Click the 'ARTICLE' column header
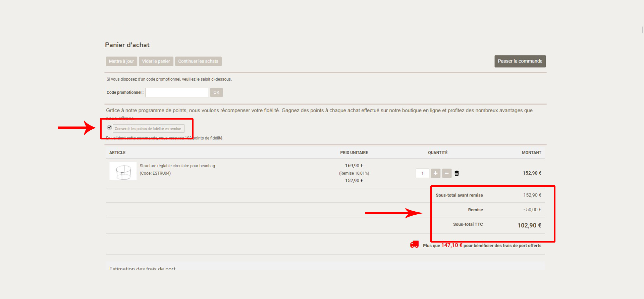This screenshot has width=644, height=299. pyautogui.click(x=117, y=153)
